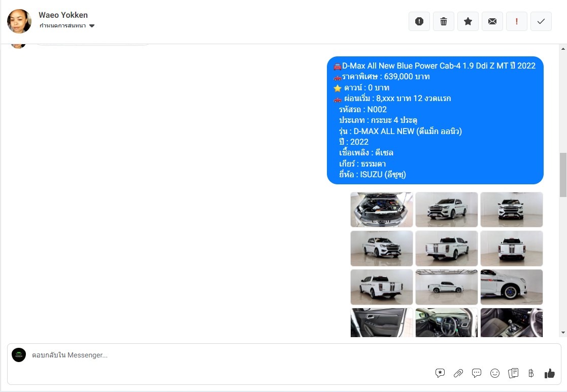Open the dashboard steering wheel photo

coord(447,322)
